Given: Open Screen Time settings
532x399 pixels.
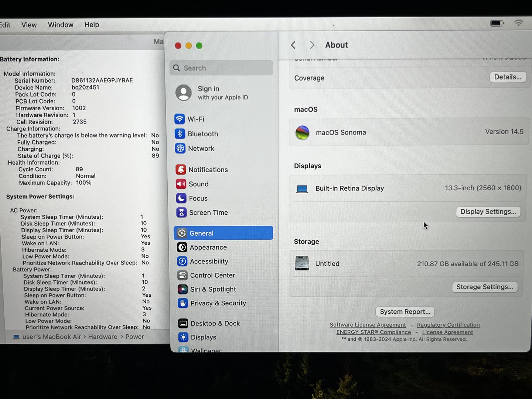Looking at the screenshot, I should (x=208, y=213).
